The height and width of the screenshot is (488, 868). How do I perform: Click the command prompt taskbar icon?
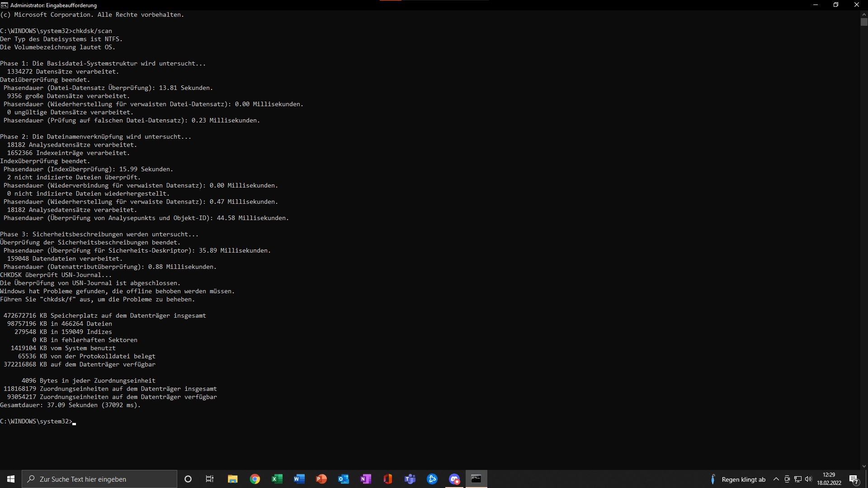pos(476,479)
